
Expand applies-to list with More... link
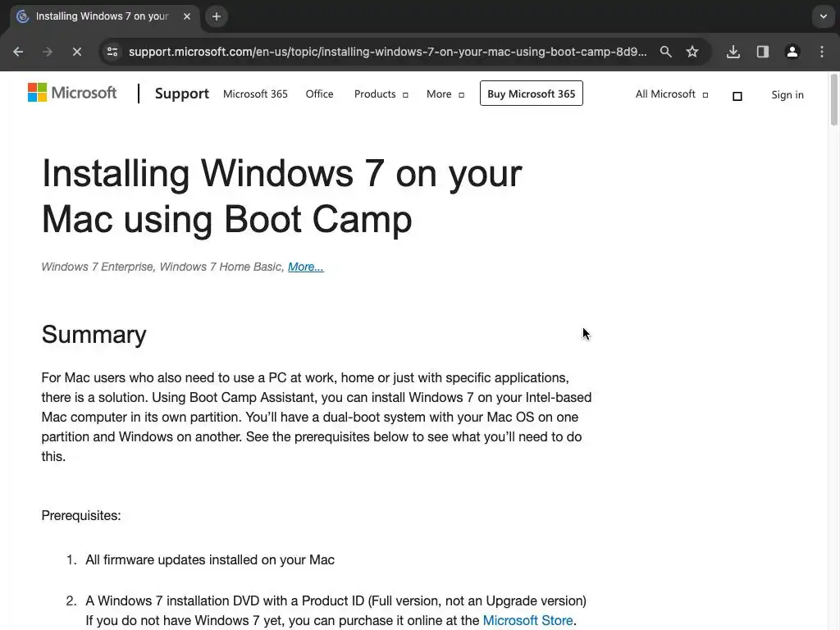pos(306,267)
